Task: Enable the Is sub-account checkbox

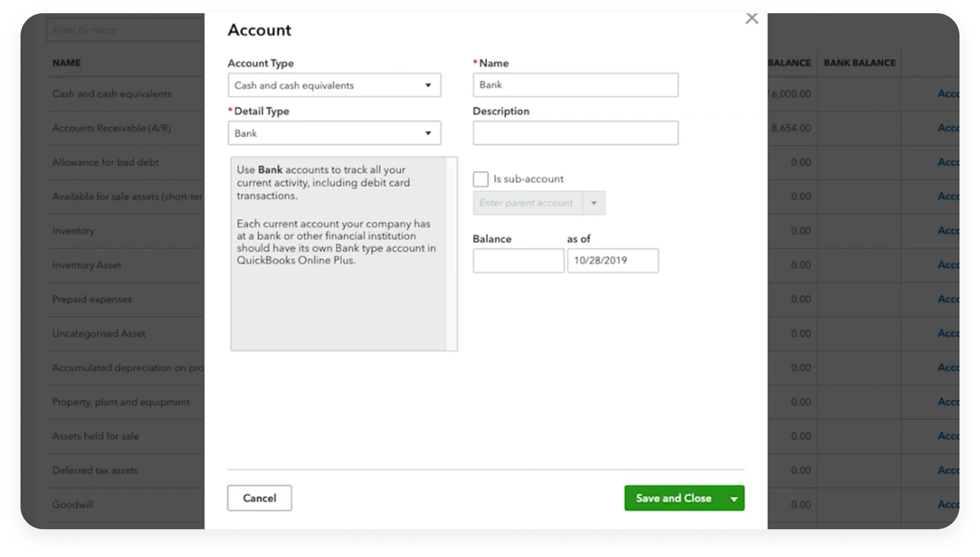Action: click(480, 179)
